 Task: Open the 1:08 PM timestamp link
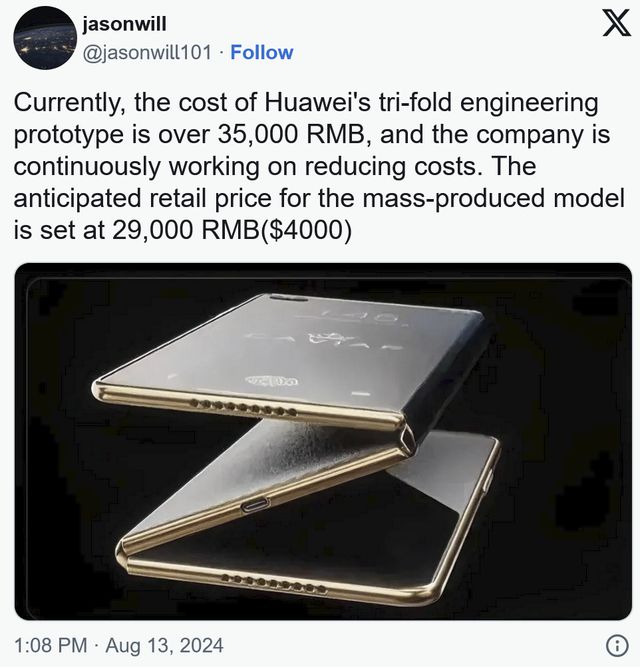click(51, 645)
